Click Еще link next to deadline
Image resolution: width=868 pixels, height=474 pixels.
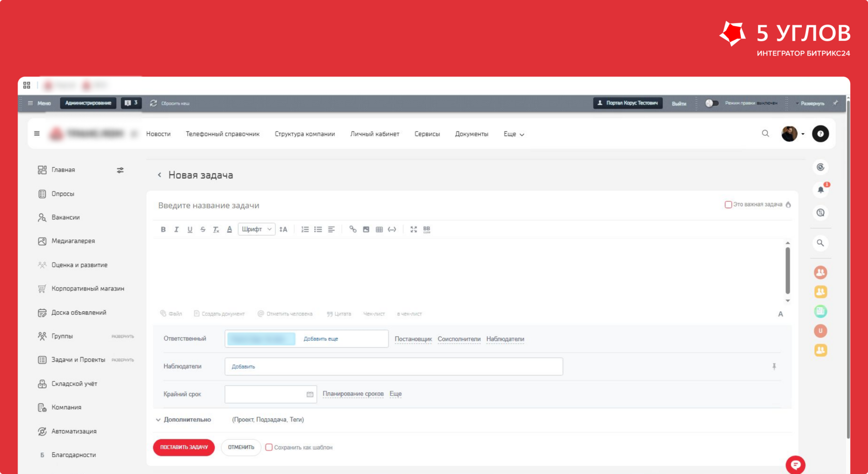pos(395,394)
